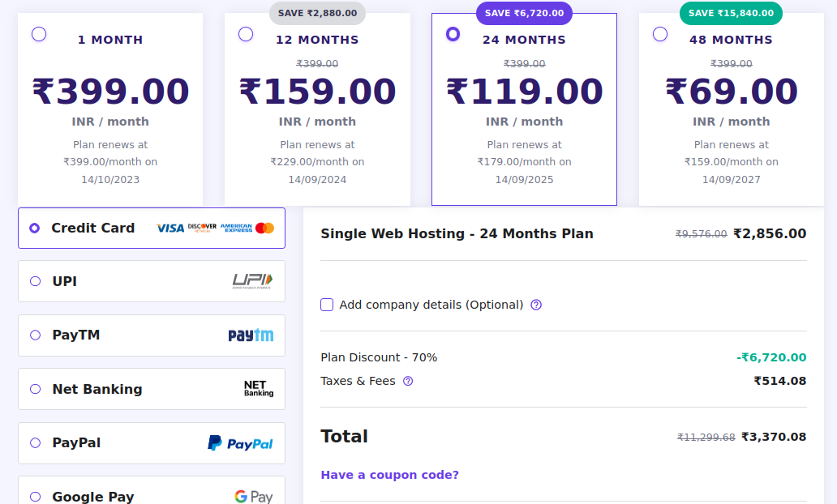Viewport: 837px width, 504px height.
Task: Select the PayPal payment option label
Action: pyautogui.click(x=76, y=443)
